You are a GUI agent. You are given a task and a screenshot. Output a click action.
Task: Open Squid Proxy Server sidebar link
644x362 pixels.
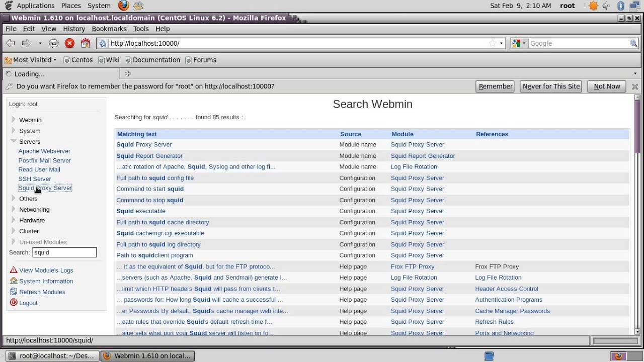tap(45, 188)
